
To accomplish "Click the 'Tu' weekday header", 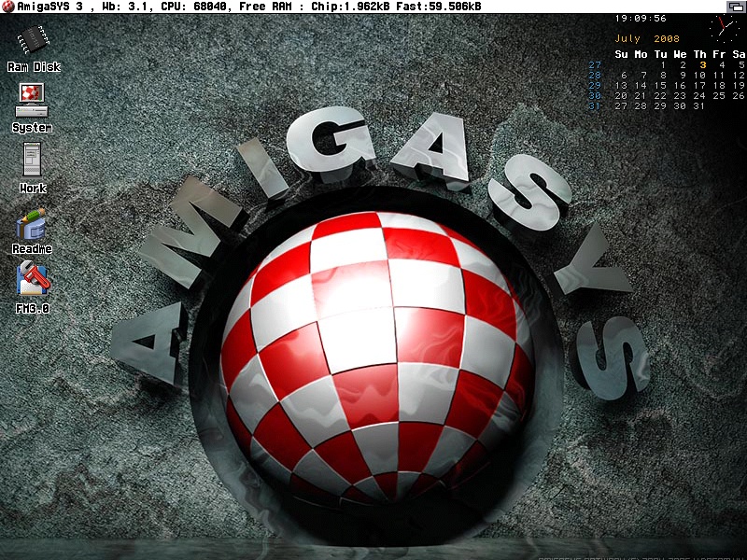I will [660, 54].
